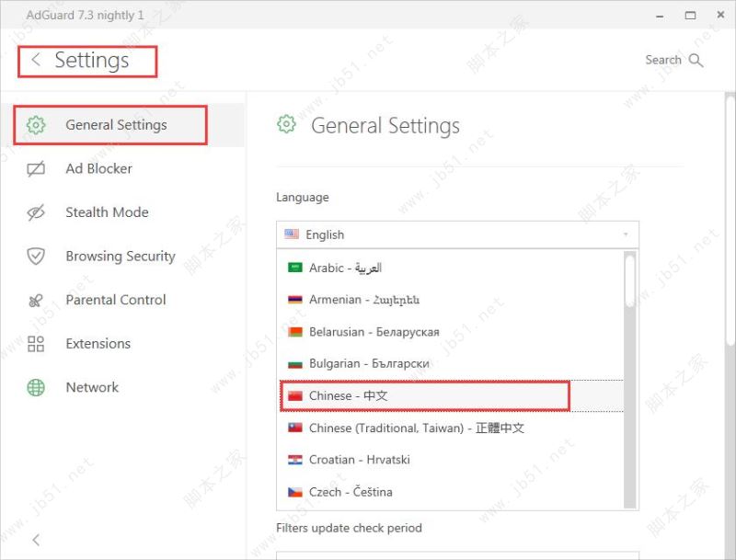Screen dimensions: 736x560
Task: Select Bulgarian - Български option
Action: click(x=451, y=363)
